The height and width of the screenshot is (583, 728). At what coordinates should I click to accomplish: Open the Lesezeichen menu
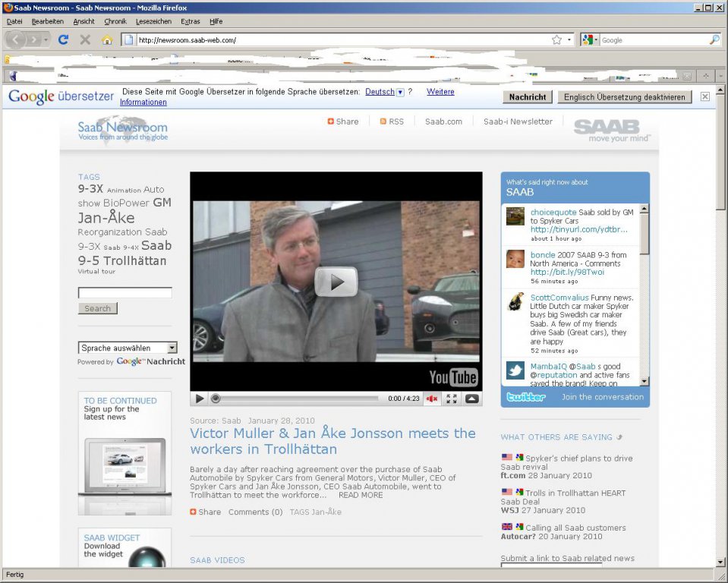click(x=153, y=21)
